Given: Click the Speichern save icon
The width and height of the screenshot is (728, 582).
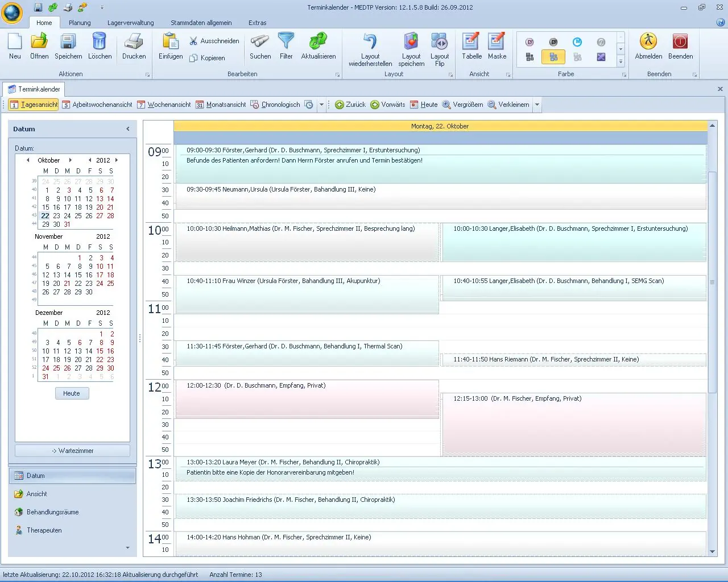Looking at the screenshot, I should pos(68,48).
